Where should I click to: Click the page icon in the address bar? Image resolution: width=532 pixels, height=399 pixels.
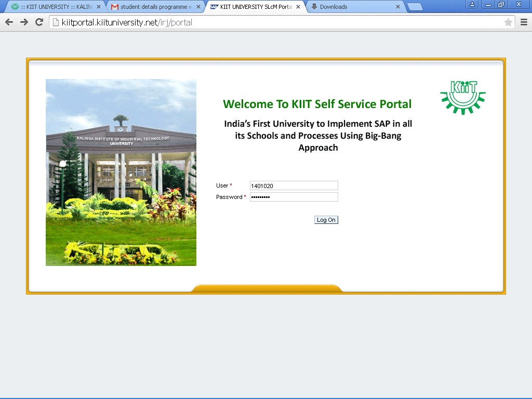coord(55,22)
